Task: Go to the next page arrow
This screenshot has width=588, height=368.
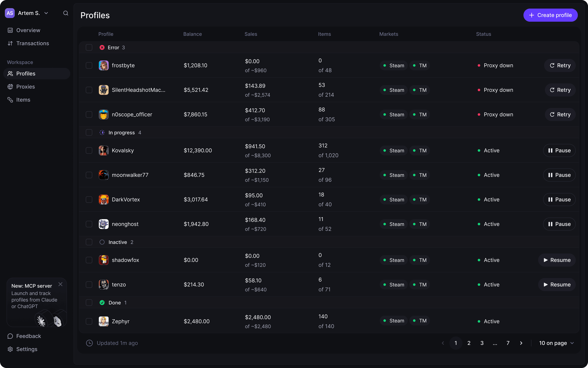Action: tap(521, 343)
